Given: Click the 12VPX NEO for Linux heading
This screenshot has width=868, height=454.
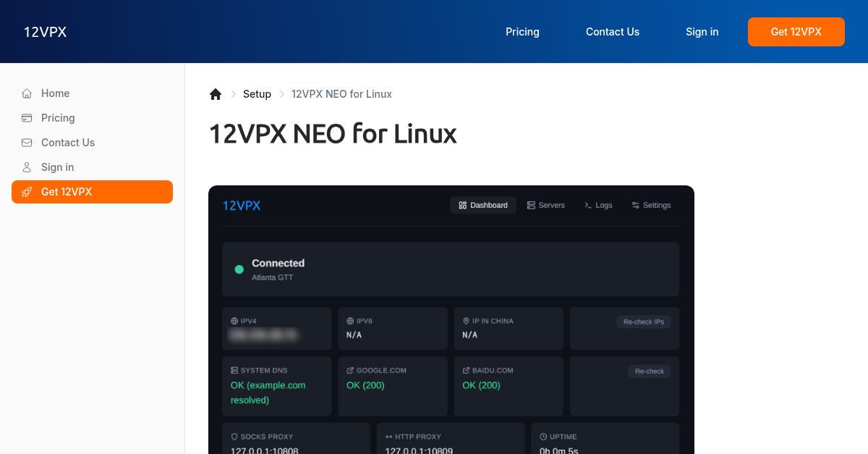Looking at the screenshot, I should click(333, 134).
